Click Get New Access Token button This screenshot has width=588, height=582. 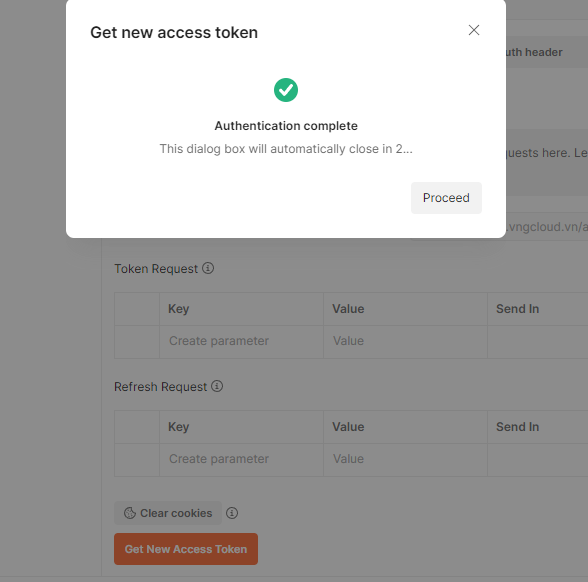pos(186,549)
